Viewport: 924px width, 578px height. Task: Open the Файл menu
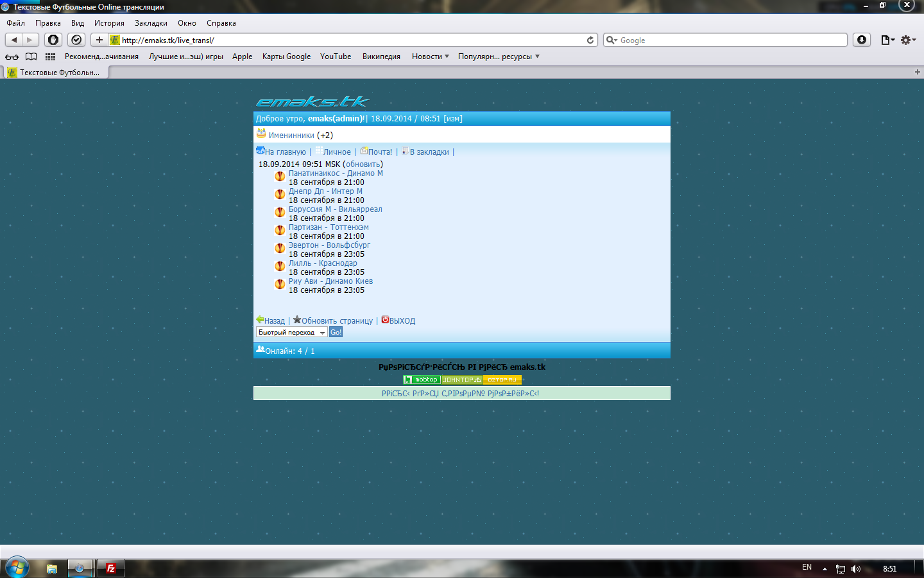15,23
